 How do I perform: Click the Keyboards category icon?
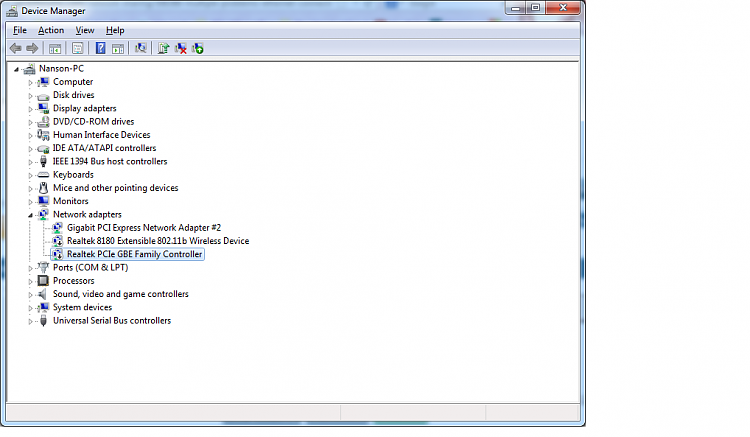coord(44,175)
